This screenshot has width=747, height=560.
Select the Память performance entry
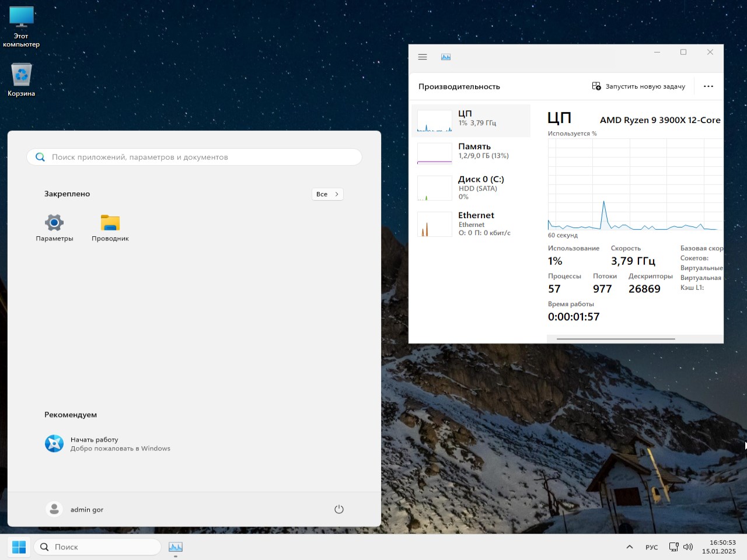pos(471,153)
